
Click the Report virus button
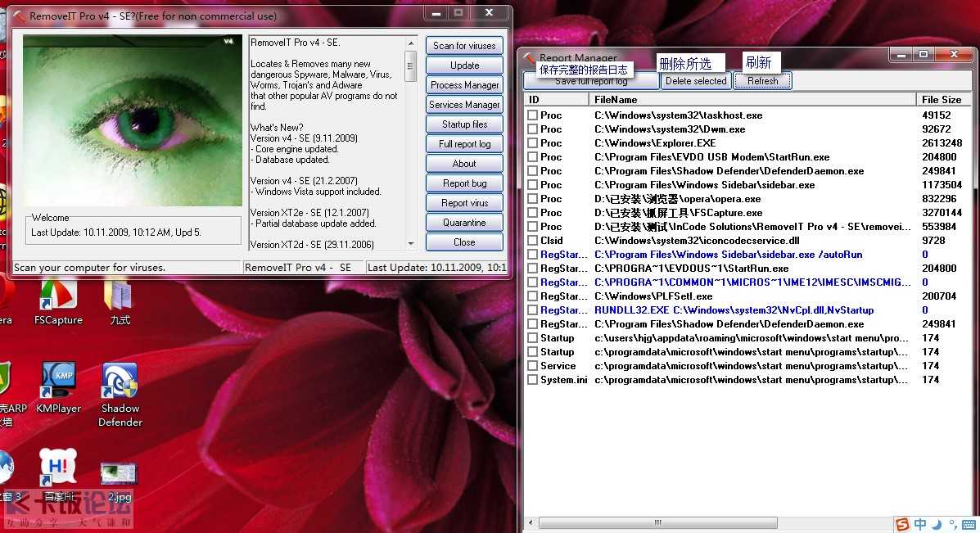pyautogui.click(x=464, y=203)
